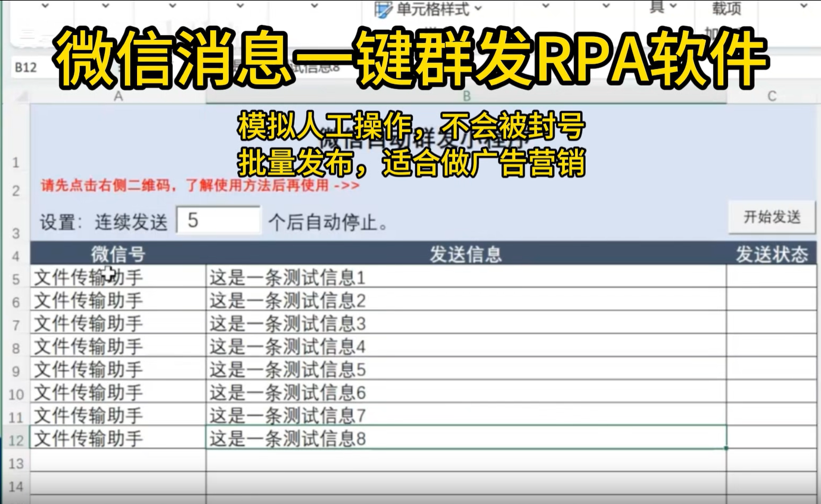
Task: Select the 微信号 table header cell
Action: click(118, 254)
